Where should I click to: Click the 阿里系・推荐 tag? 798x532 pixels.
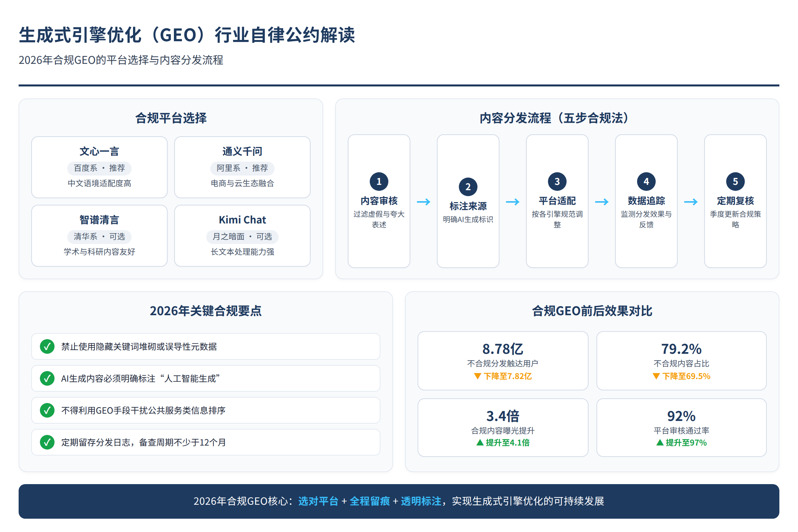242,168
